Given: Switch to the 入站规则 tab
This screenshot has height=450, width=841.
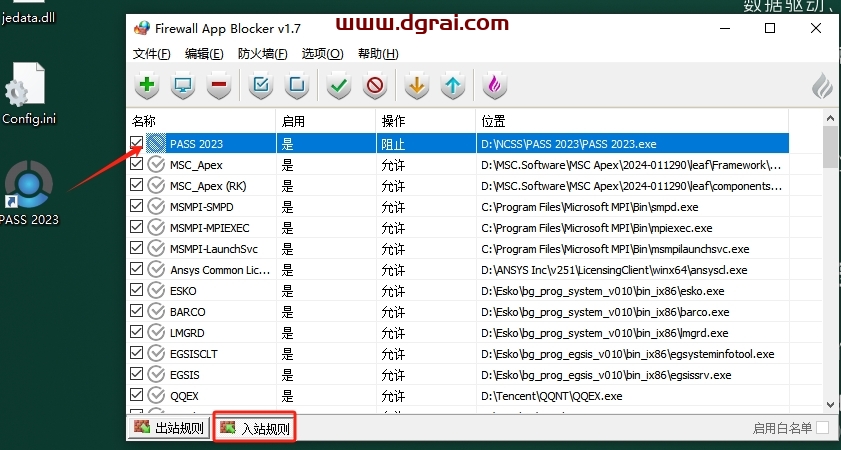Looking at the screenshot, I should coord(255,428).
